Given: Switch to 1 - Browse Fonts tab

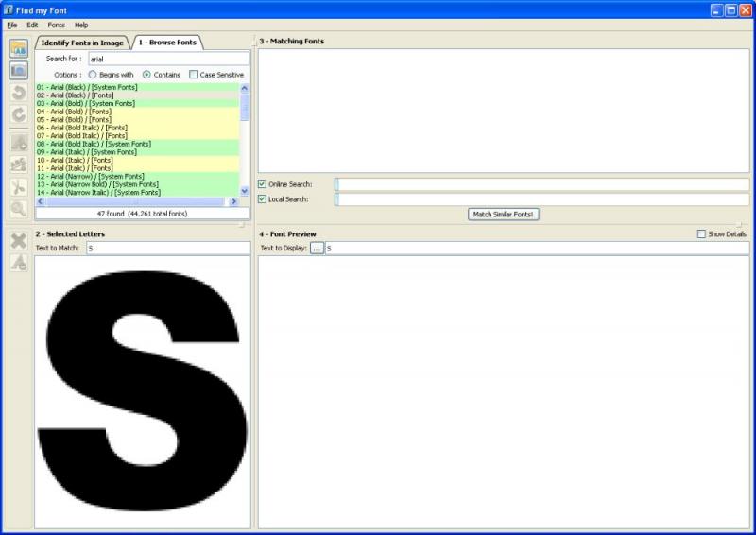Looking at the screenshot, I should [167, 43].
